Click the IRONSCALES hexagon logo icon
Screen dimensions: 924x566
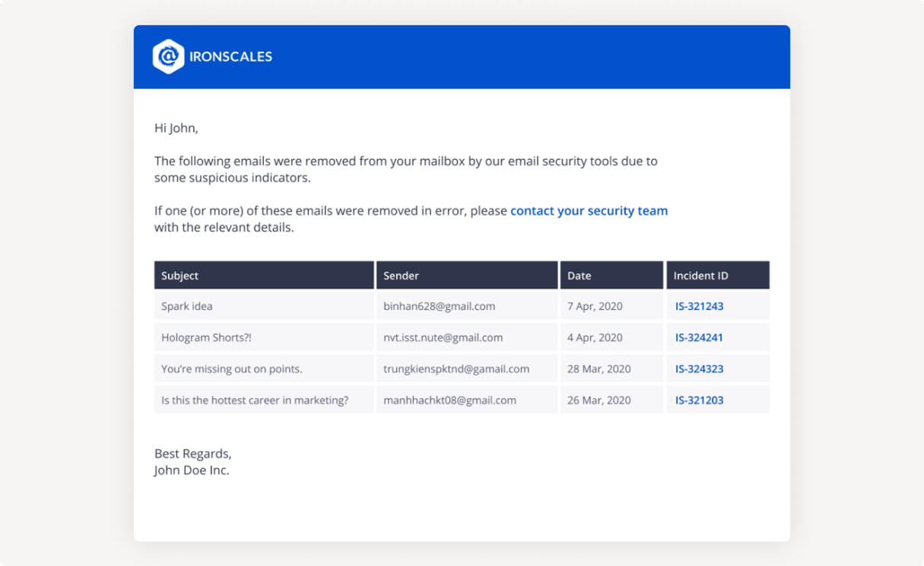click(168, 56)
